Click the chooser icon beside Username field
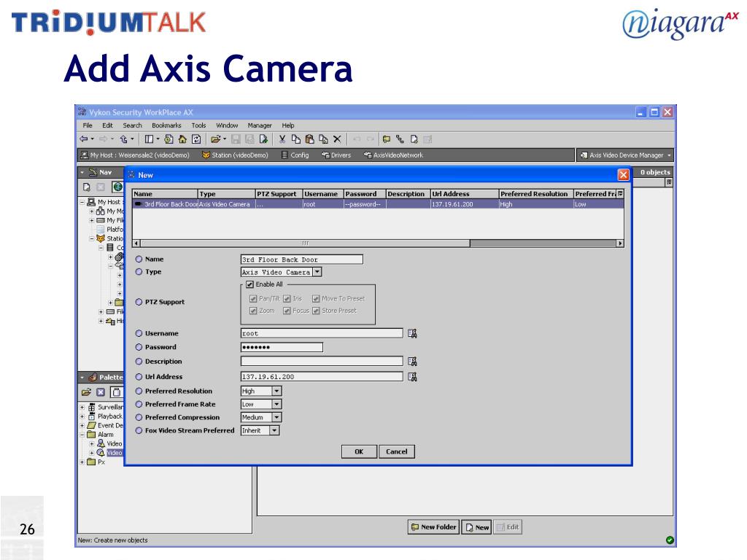 (x=413, y=333)
